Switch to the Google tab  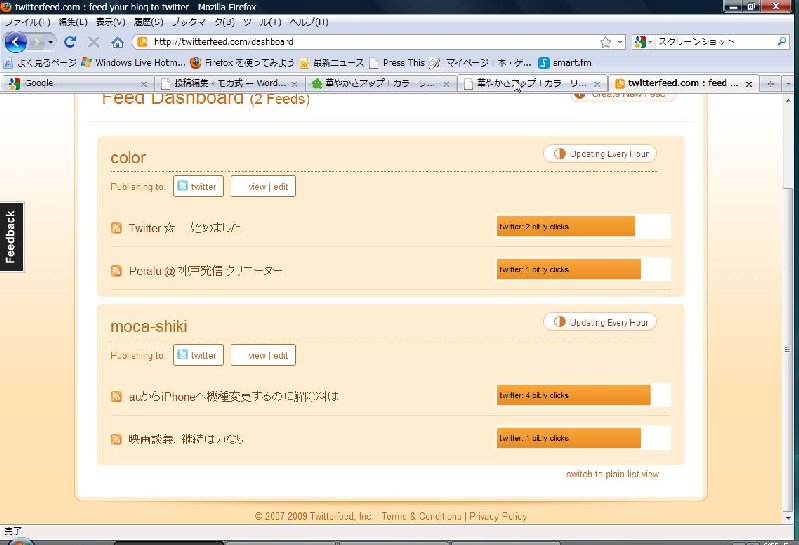(75, 84)
